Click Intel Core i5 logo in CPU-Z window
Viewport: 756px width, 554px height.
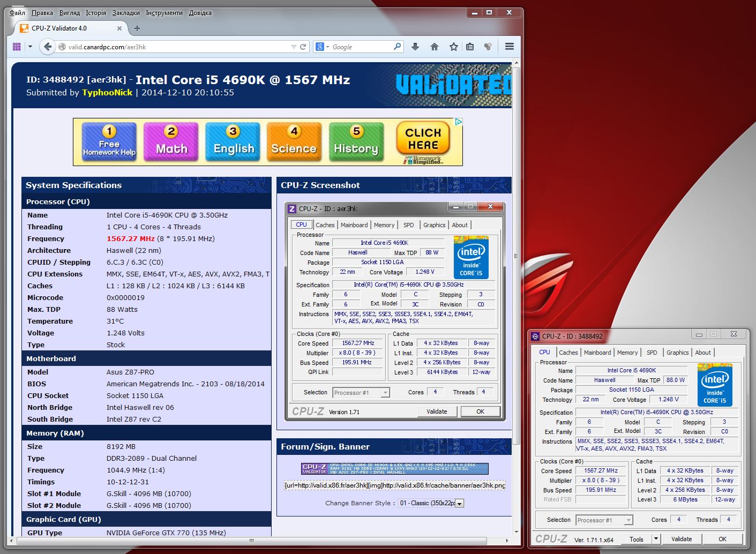click(x=715, y=385)
